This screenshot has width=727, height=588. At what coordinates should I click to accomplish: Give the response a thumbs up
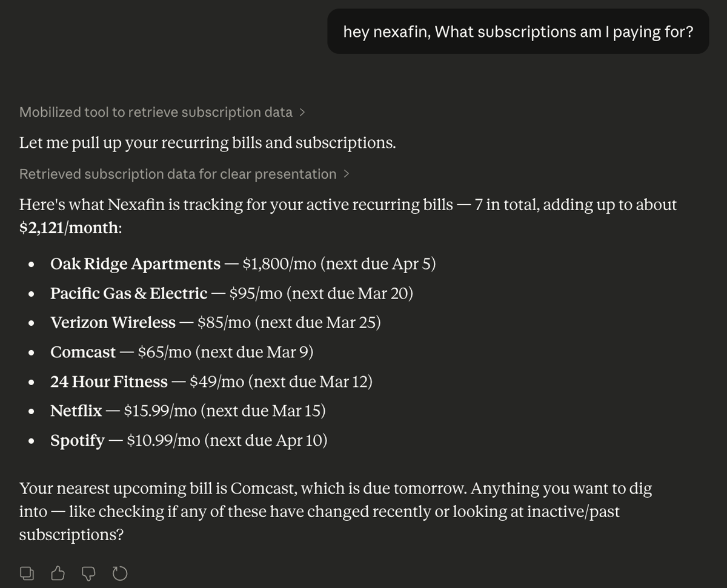[x=57, y=572]
